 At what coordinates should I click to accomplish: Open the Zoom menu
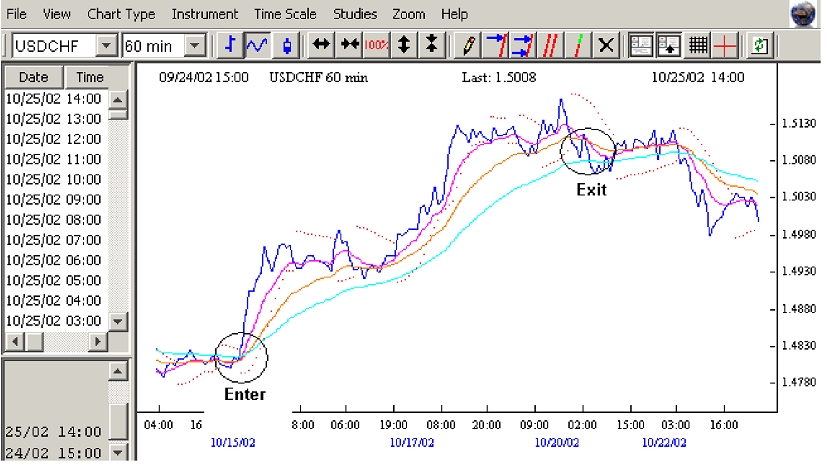click(409, 14)
